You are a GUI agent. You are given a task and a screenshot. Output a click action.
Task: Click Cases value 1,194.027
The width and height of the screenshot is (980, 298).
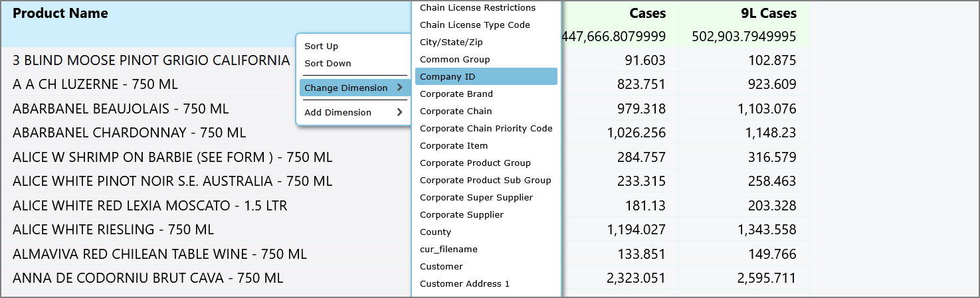(637, 230)
